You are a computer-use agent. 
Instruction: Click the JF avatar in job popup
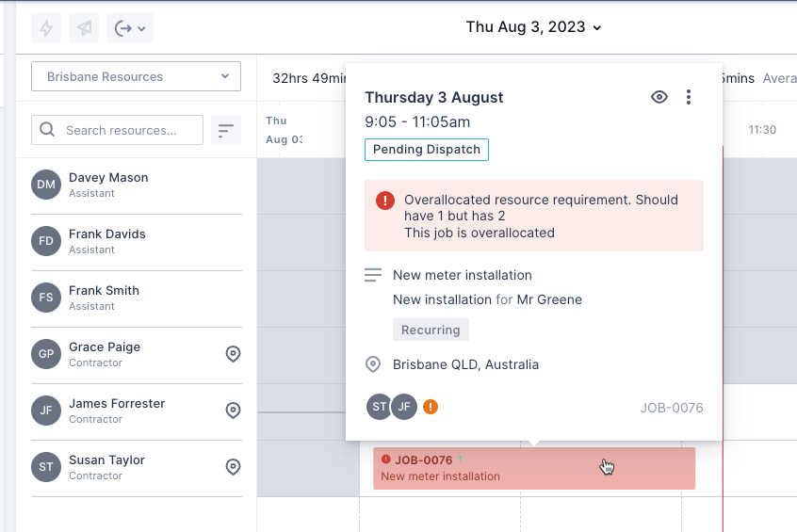pyautogui.click(x=404, y=407)
